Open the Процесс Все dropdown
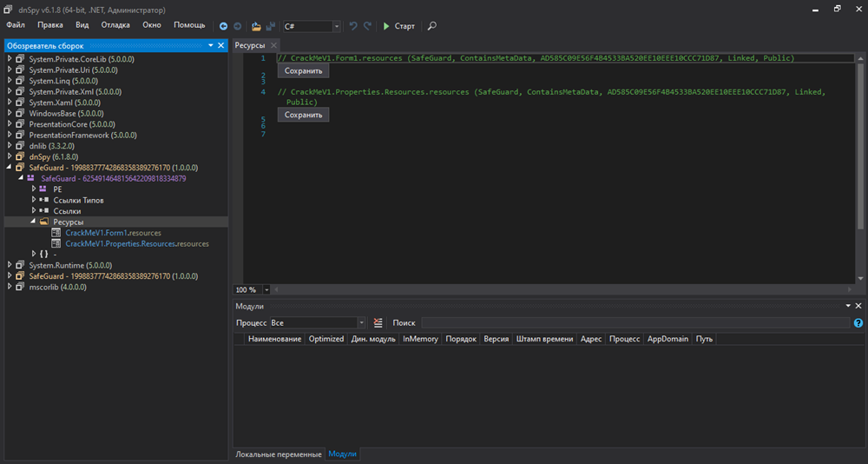The image size is (868, 464). pyautogui.click(x=317, y=322)
